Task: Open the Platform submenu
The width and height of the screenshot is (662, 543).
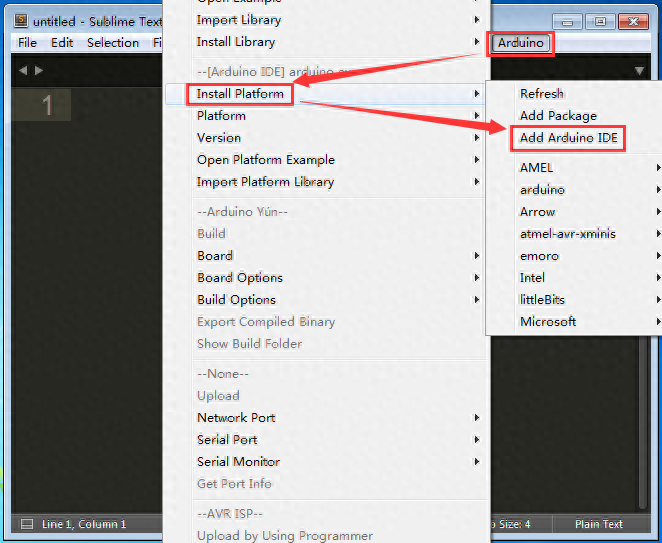Action: (x=326, y=116)
